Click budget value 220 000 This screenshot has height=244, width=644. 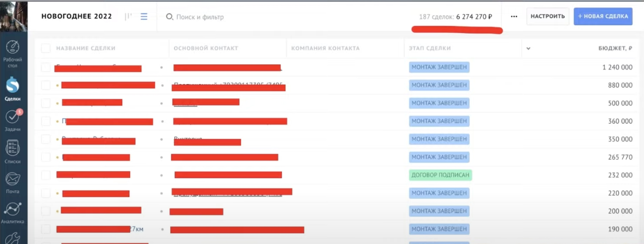[620, 193]
